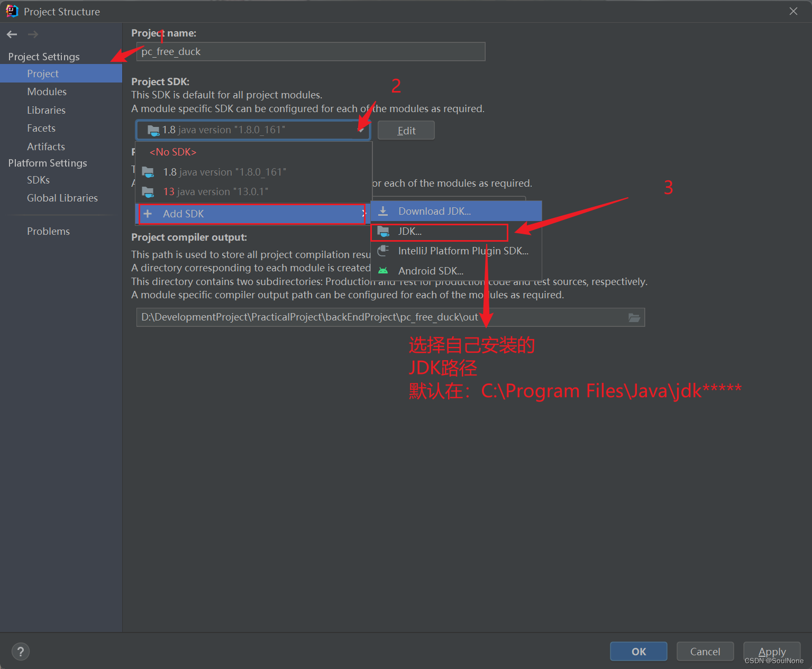This screenshot has height=669, width=812.
Task: Click the forward navigation arrow
Action: click(x=33, y=34)
